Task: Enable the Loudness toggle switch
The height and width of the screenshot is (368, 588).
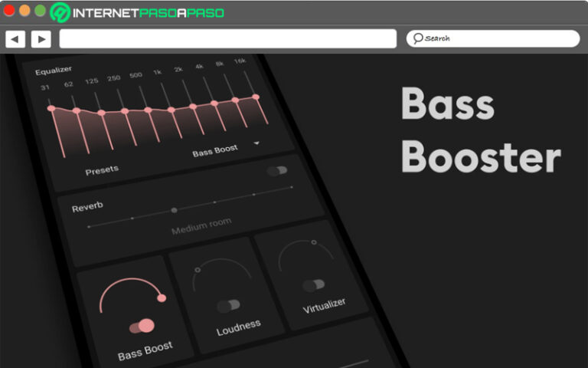Action: pyautogui.click(x=228, y=306)
